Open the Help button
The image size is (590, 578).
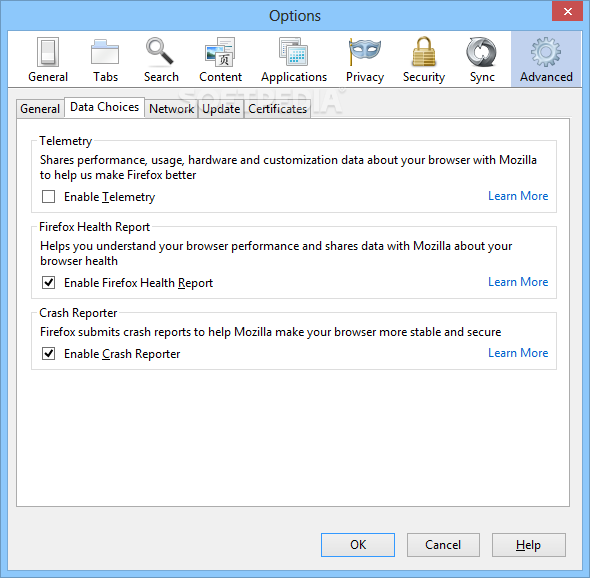528,545
